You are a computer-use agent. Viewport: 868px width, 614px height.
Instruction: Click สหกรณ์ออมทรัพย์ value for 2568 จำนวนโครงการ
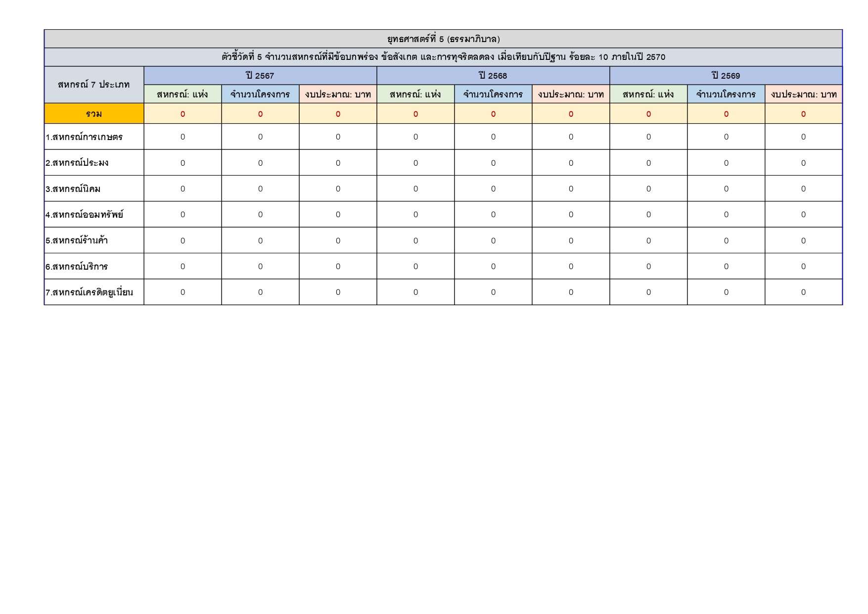point(493,214)
